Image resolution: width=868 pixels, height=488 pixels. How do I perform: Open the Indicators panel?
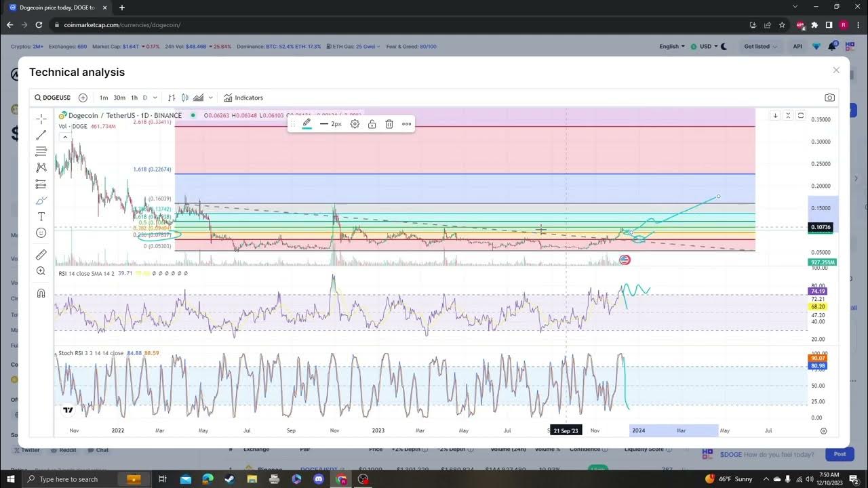243,98
